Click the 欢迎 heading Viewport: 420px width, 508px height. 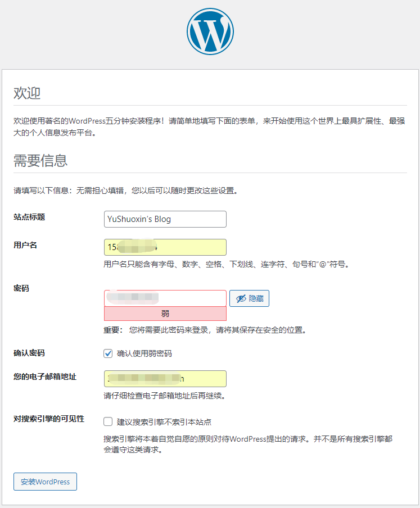pyautogui.click(x=27, y=93)
